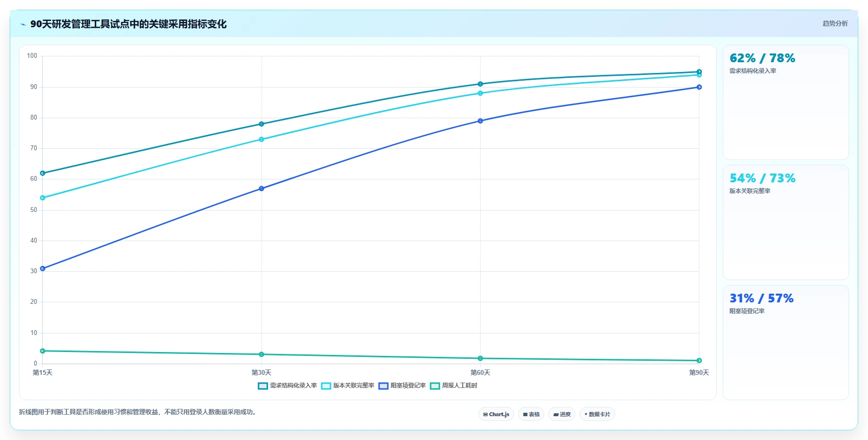Click 第90天 point on 周报人工耗时 line
Screen dimensions: 868x440
coord(699,361)
